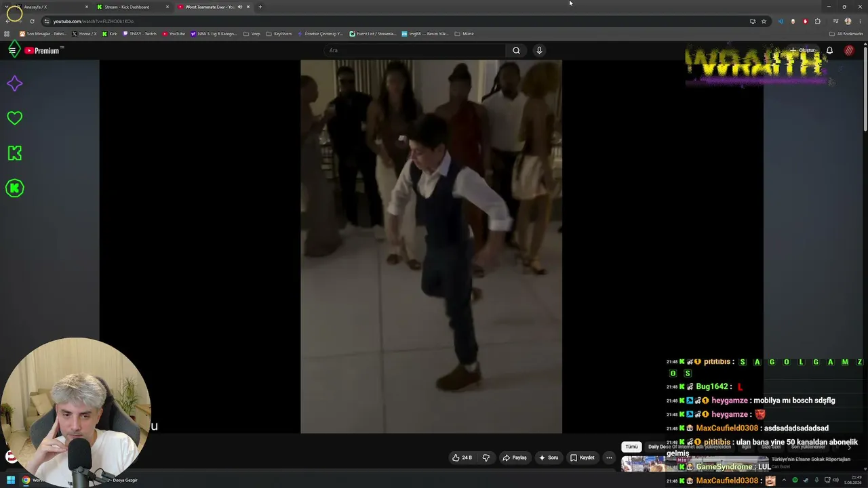The height and width of the screenshot is (488, 868).
Task: Open the Ücretsiz Çevrimiçi bookmark
Action: [x=321, y=34]
